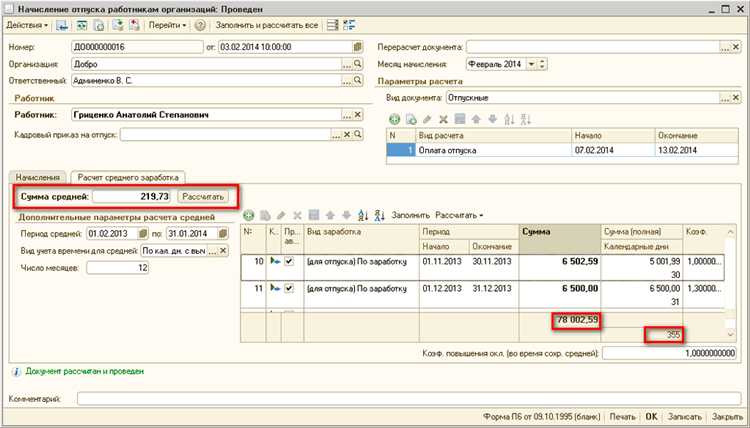Open the Действия dropdown menu

tap(26, 23)
